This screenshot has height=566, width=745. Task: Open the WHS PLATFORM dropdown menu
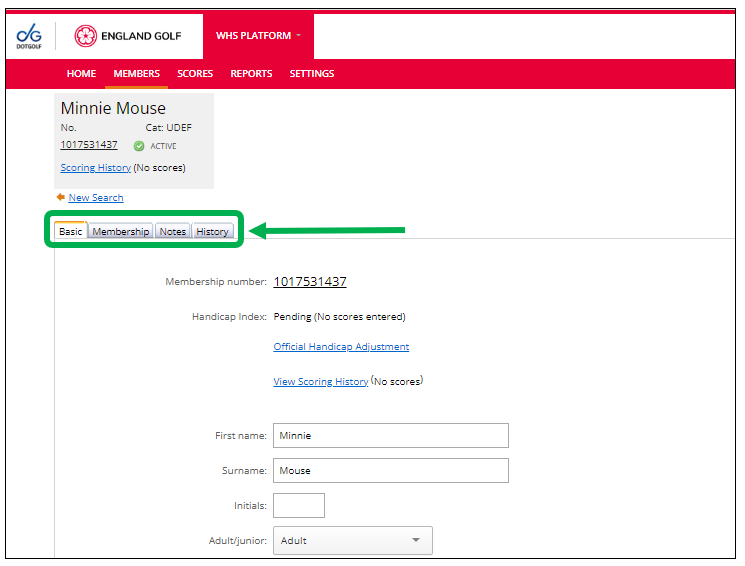click(258, 36)
